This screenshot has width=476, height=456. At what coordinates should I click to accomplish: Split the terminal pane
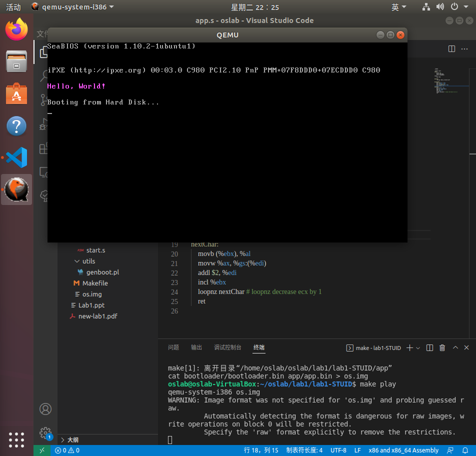click(x=429, y=347)
